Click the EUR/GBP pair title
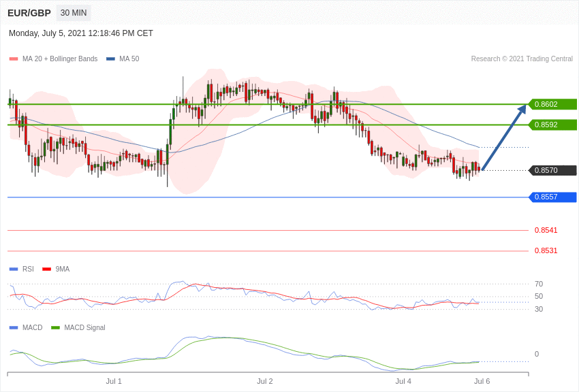The height and width of the screenshot is (392, 579). 29,13
